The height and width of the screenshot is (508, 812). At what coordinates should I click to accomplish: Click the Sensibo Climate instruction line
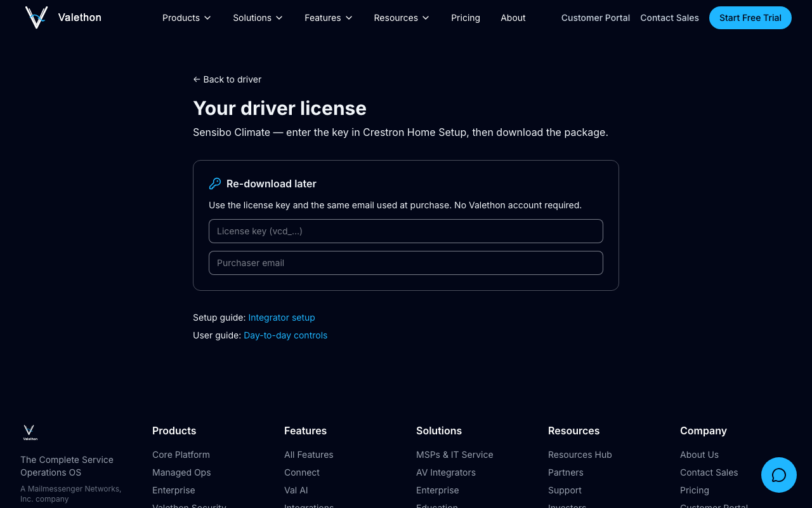point(400,133)
